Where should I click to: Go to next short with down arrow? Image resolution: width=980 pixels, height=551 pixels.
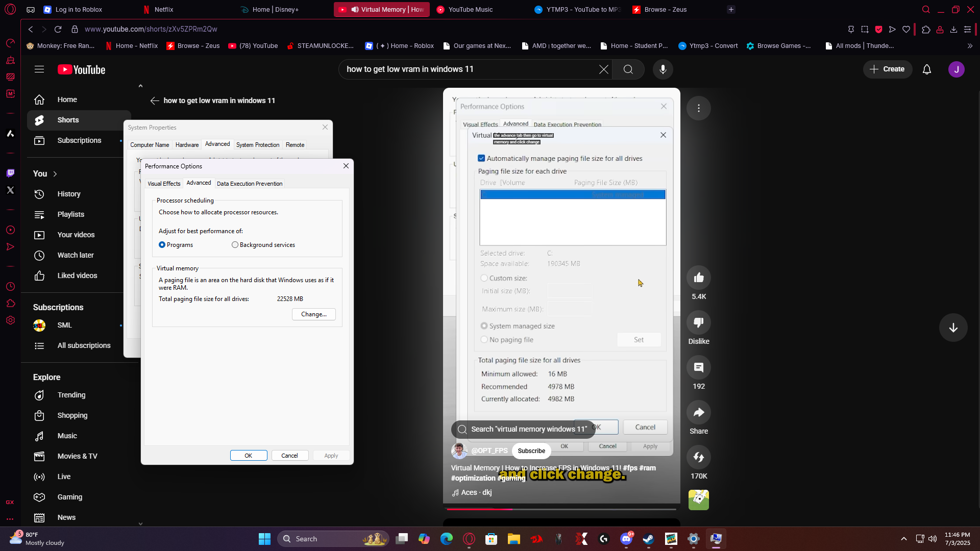[x=952, y=328]
